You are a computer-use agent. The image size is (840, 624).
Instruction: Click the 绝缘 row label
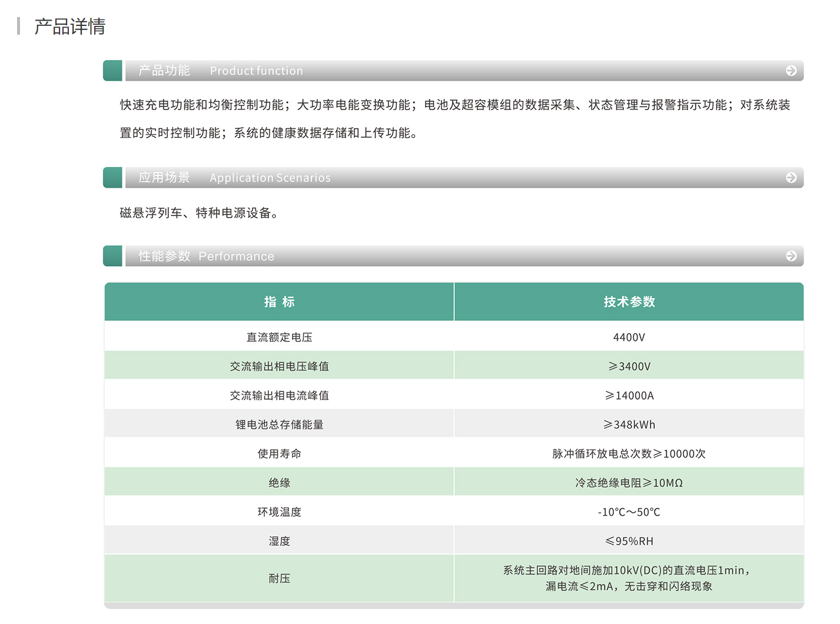[x=279, y=483]
